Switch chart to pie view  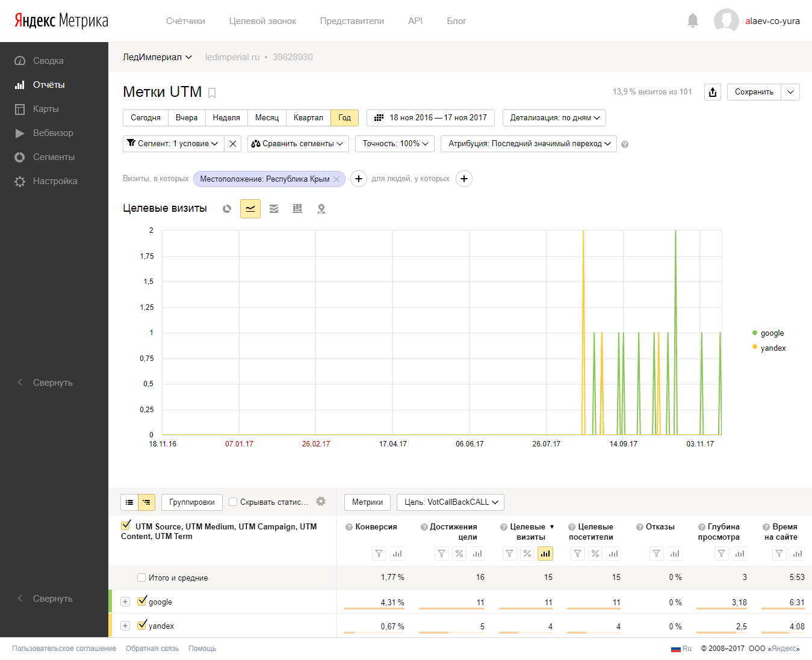tap(227, 209)
